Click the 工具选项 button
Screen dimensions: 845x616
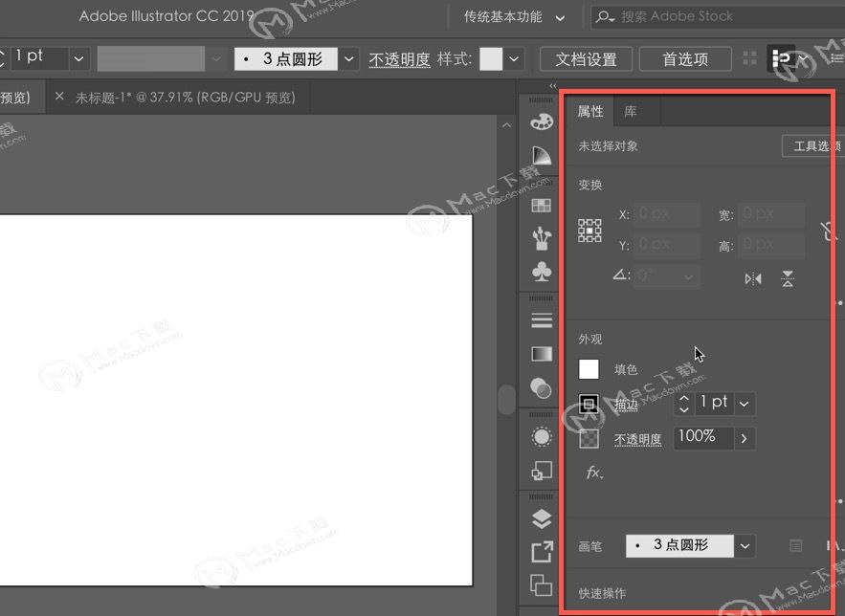[812, 146]
